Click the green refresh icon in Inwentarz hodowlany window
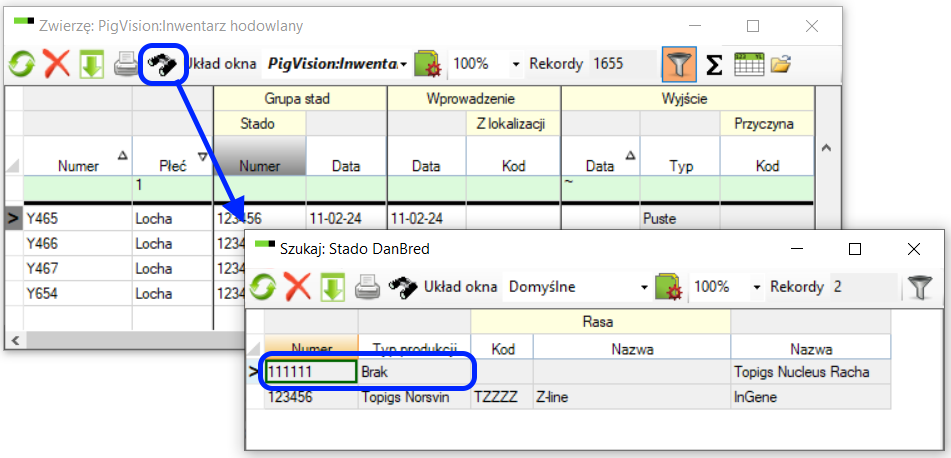 22,64
